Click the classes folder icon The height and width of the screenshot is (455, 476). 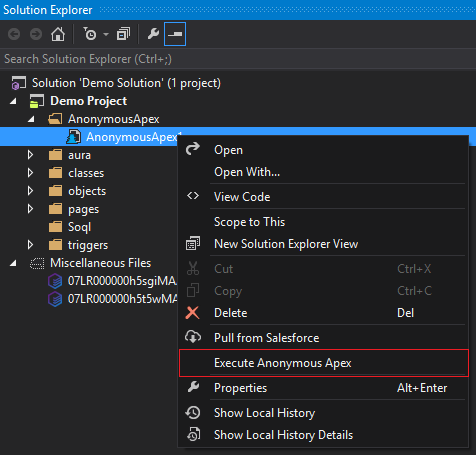pyautogui.click(x=55, y=173)
